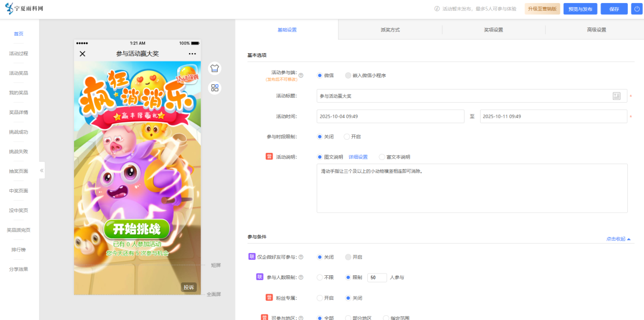Open the theme skin shirt icon
Viewport: 644px width, 320px height.
[215, 68]
